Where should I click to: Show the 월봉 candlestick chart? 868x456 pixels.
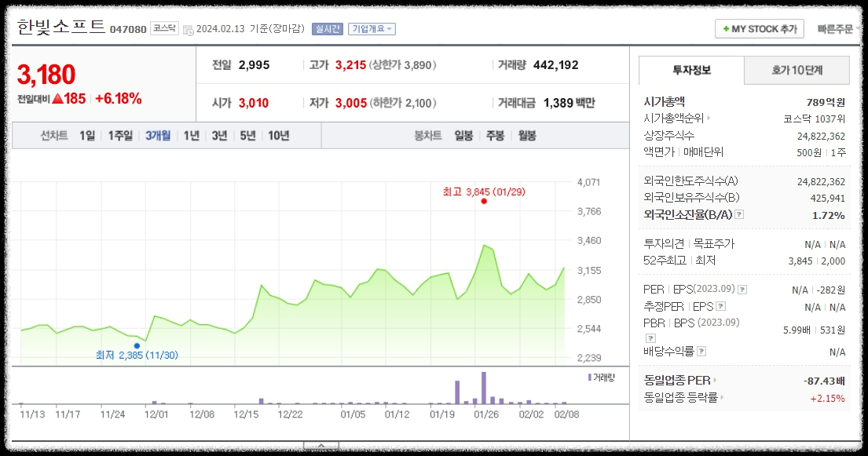coord(527,136)
